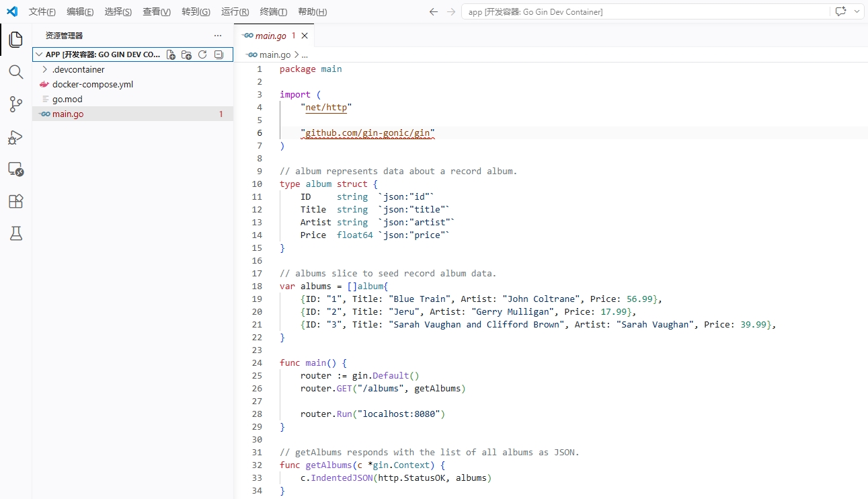Click the New Folder icon in explorer
This screenshot has height=499, width=868.
pos(187,54)
